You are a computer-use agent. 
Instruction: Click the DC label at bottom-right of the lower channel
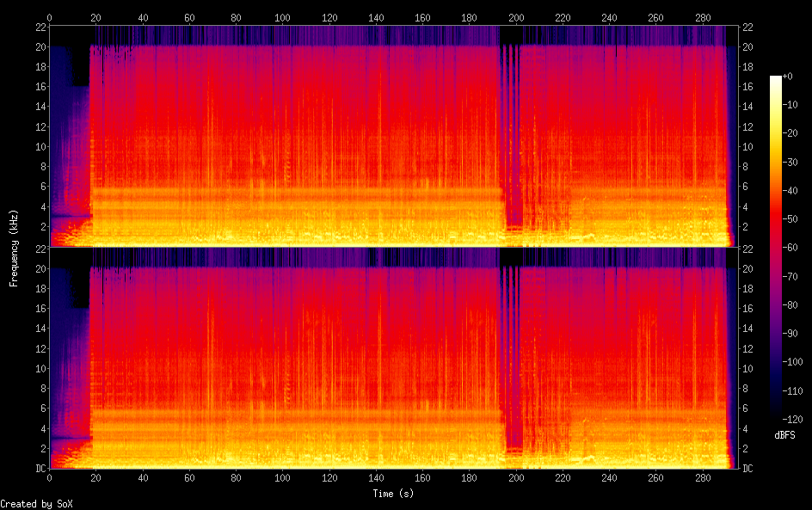tap(747, 468)
